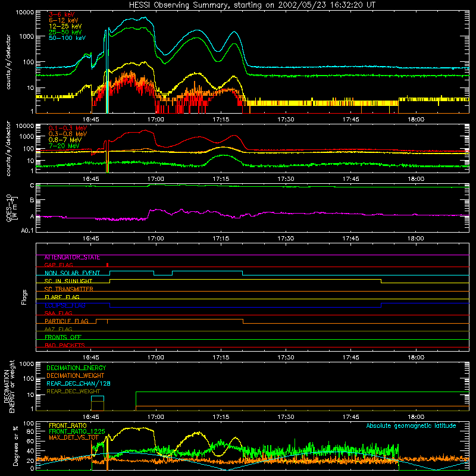Click the HESSI Observing Summary title text
476x476 pixels.
coord(252,5)
